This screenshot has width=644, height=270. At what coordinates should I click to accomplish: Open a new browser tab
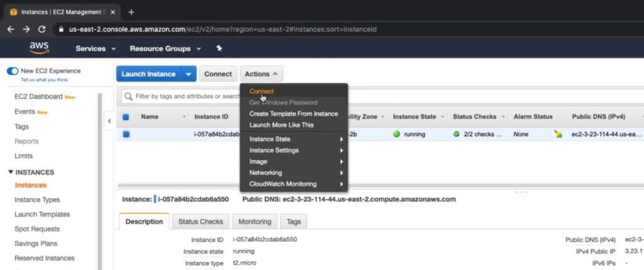131,12
